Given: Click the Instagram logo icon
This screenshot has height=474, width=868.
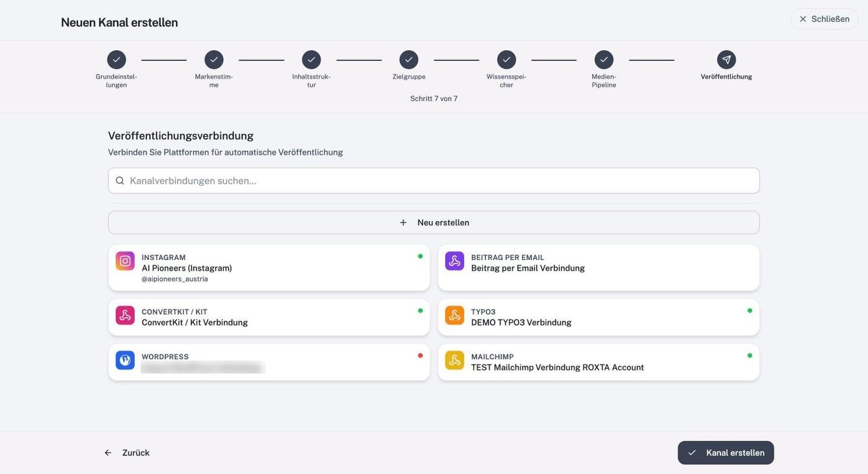Looking at the screenshot, I should tap(125, 261).
